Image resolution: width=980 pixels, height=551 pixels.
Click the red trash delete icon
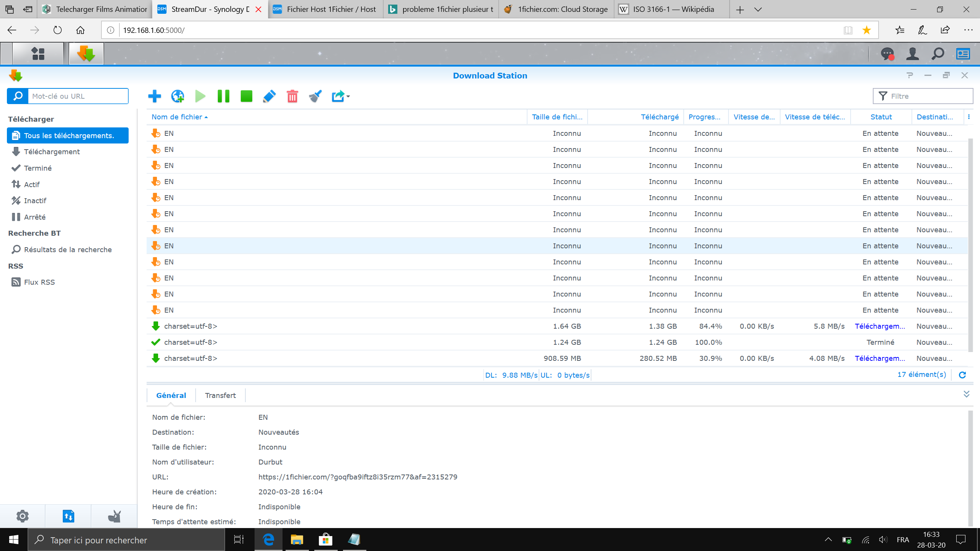point(292,96)
